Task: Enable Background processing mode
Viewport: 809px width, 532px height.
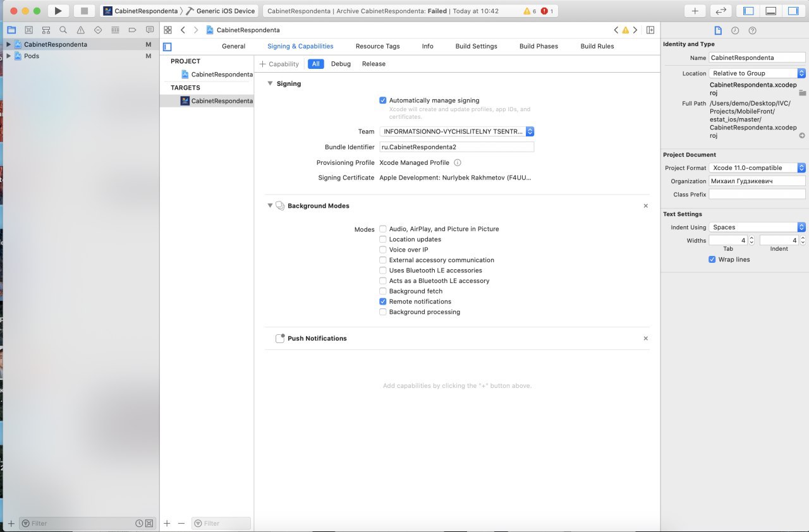Action: pos(382,312)
